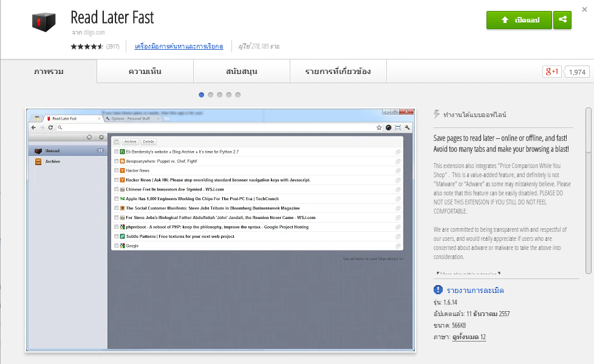Click the green share icon button
The height and width of the screenshot is (364, 594).
click(x=562, y=20)
